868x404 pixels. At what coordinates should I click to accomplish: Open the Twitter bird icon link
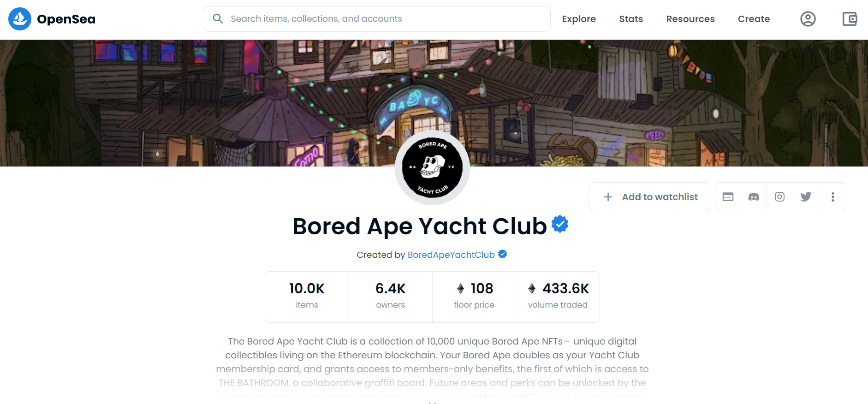(x=806, y=197)
